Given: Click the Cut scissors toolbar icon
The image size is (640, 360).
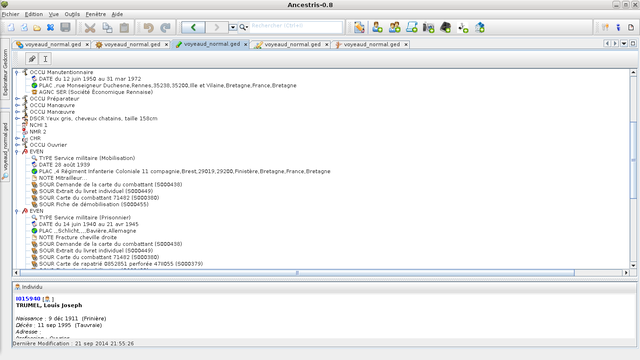Looking at the screenshot, I should 90,28.
